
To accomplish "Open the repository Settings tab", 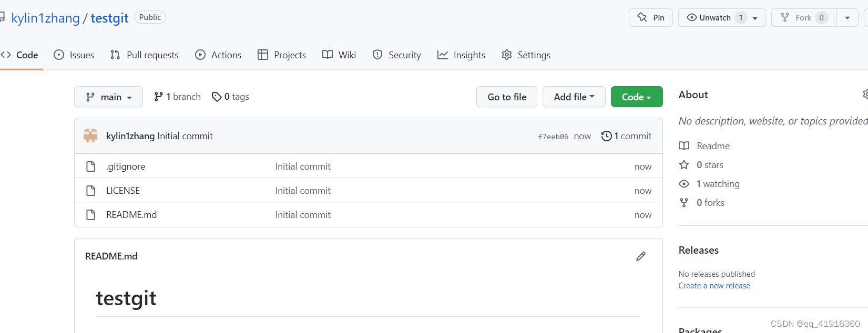I will (526, 55).
